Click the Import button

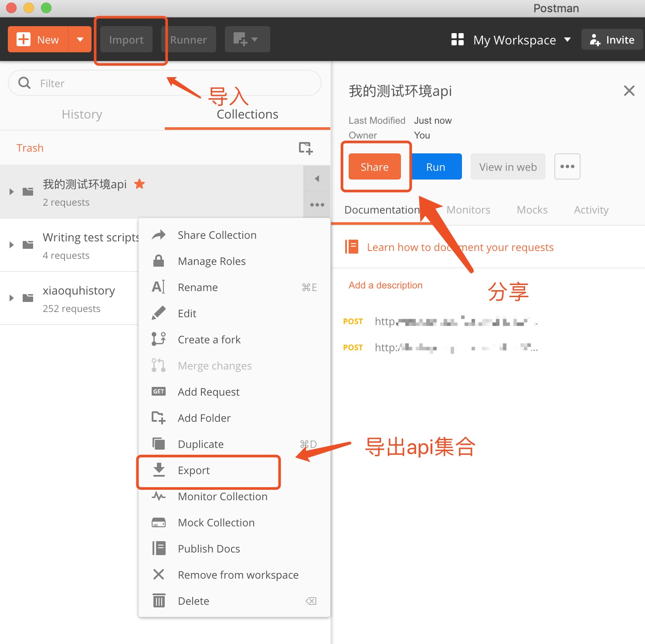click(x=126, y=39)
